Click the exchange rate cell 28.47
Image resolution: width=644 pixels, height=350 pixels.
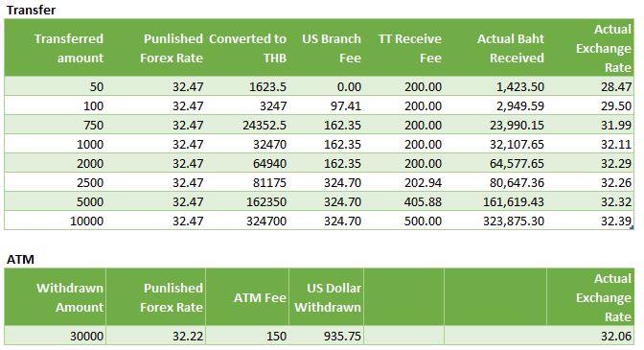pyautogui.click(x=590, y=86)
